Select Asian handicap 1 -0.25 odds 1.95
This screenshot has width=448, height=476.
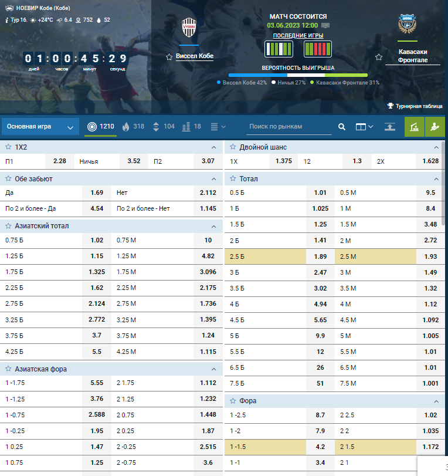97,431
